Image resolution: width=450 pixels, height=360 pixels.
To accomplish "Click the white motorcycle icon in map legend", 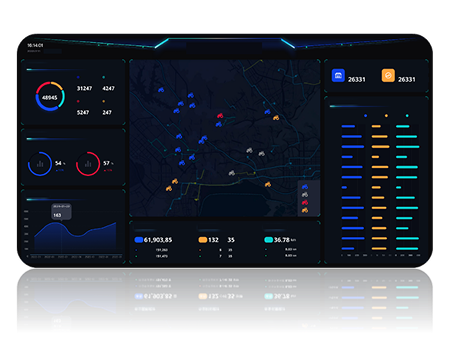I will [x=305, y=195].
